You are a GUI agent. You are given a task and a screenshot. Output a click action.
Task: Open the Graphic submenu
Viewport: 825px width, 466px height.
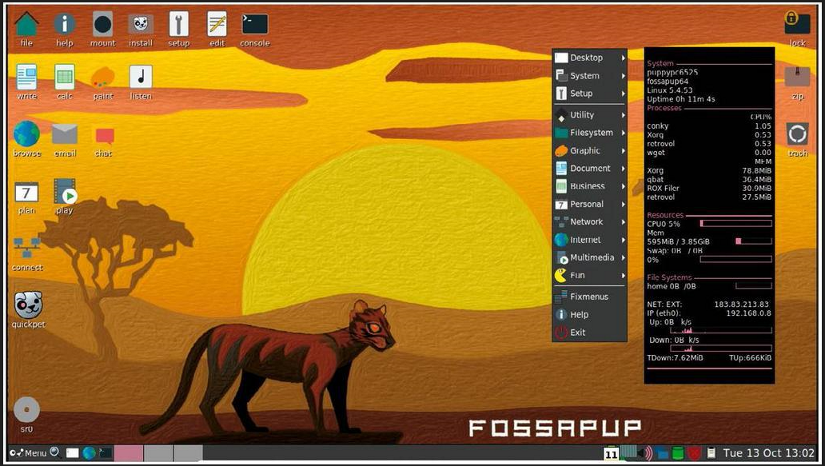click(590, 150)
